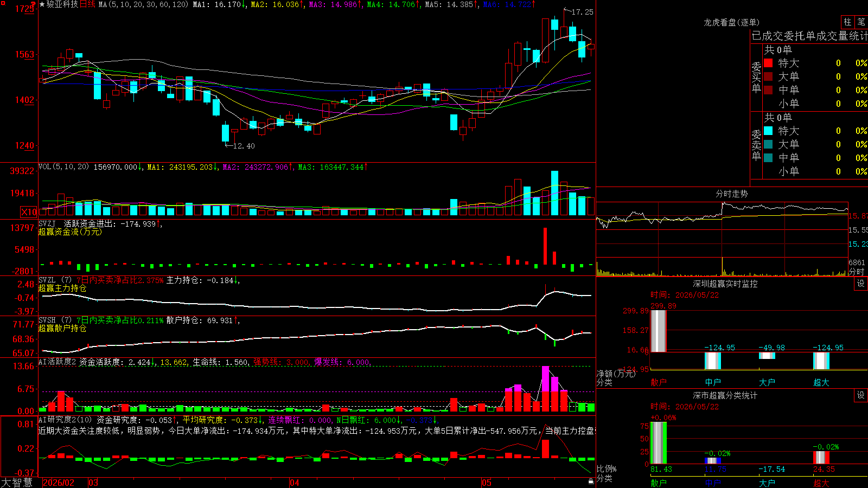Click the 散户 bar in 深圳超赢实时监控
This screenshot has height=488, width=868.
659,331
